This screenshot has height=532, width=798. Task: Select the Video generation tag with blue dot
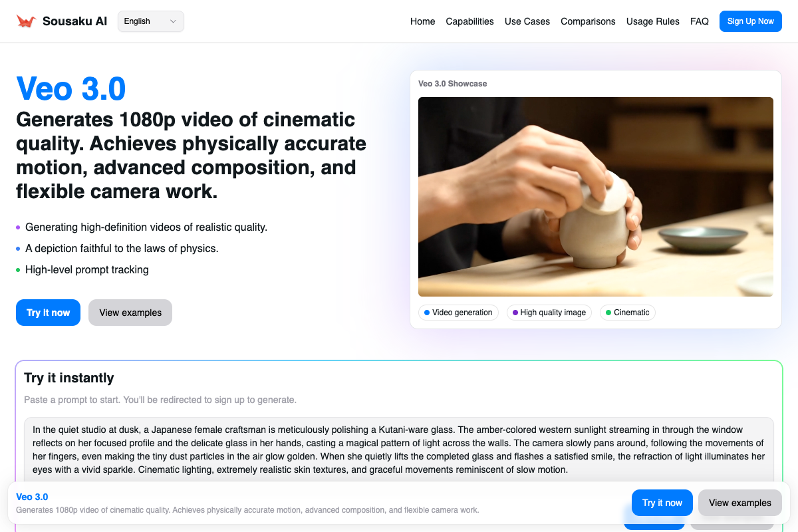tap(458, 313)
